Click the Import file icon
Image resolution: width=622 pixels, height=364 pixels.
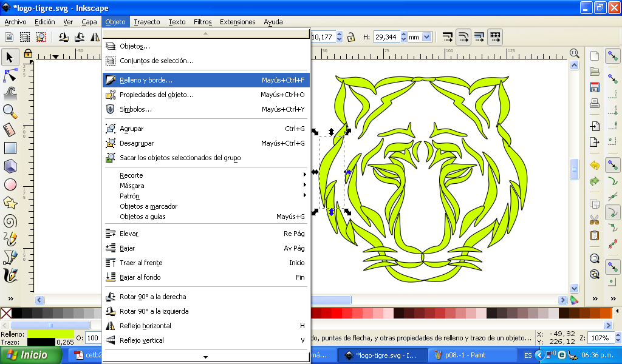pyautogui.click(x=594, y=126)
